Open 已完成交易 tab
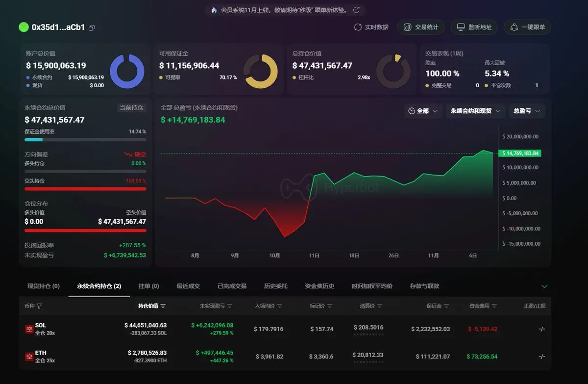This screenshot has width=588, height=384. (232, 286)
